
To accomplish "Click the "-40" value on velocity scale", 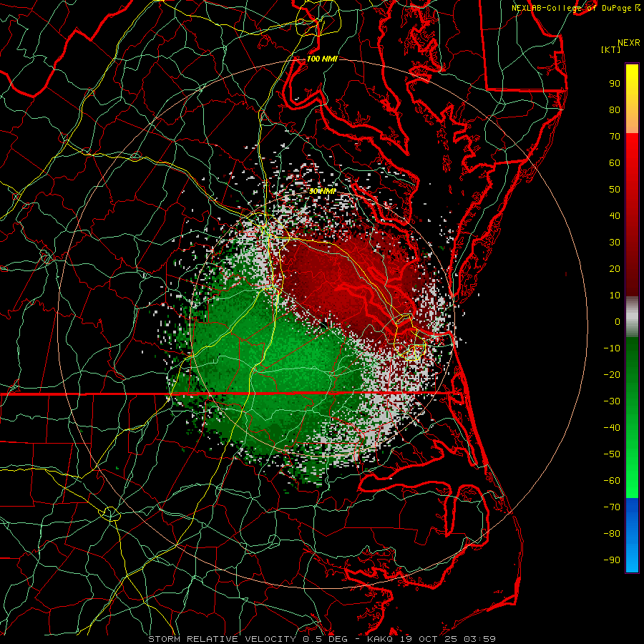I will (612, 428).
